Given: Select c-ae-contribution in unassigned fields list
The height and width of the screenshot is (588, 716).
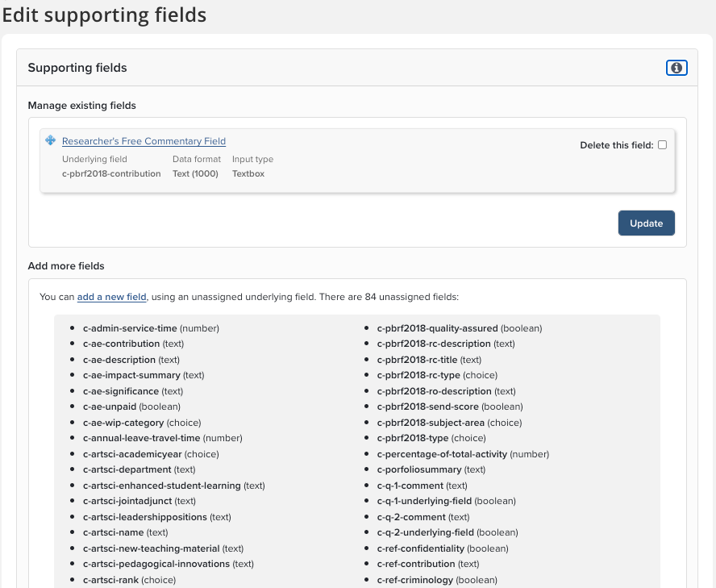Looking at the screenshot, I should pyautogui.click(x=119, y=344).
